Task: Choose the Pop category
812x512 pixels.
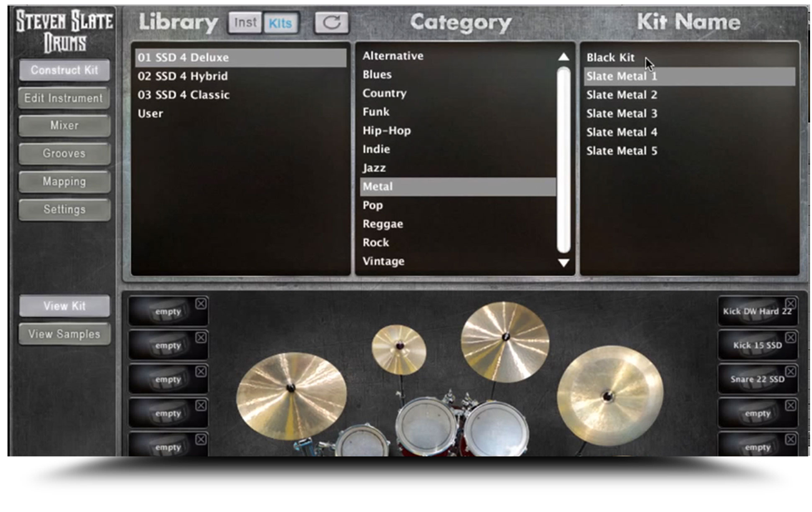Action: tap(457, 205)
